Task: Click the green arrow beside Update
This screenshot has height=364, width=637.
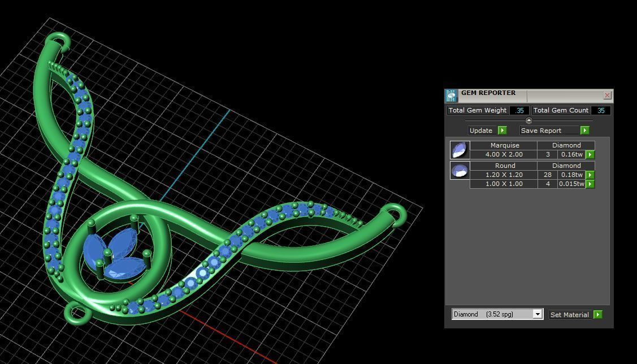Action: point(502,131)
